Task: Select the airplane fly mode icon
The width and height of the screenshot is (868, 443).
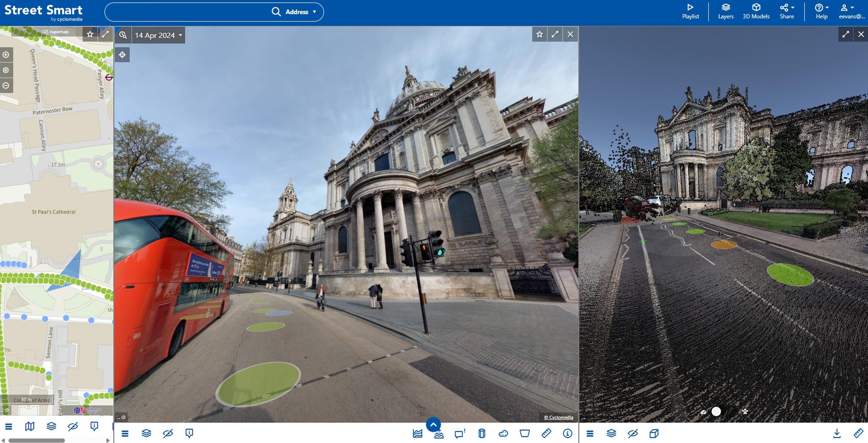Action: 745,411
